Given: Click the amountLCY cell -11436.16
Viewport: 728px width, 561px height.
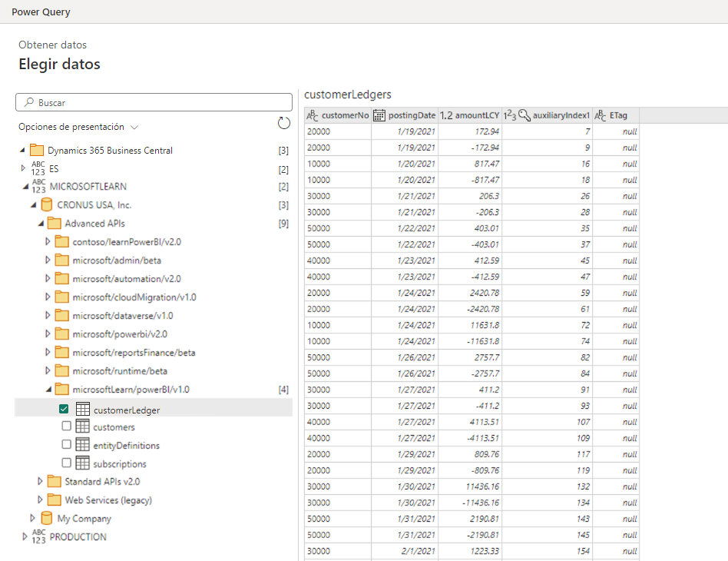Looking at the screenshot, I should pos(470,503).
